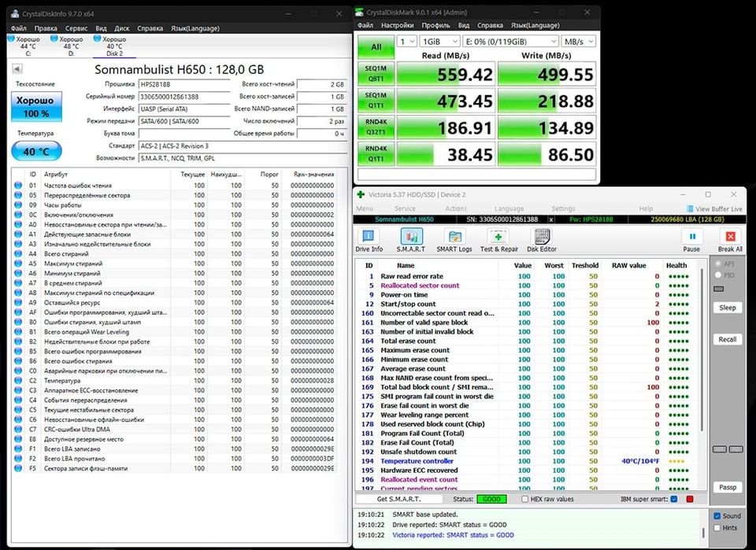
Task: Click RND4K Q1T1 write result 86.50
Action: (547, 154)
